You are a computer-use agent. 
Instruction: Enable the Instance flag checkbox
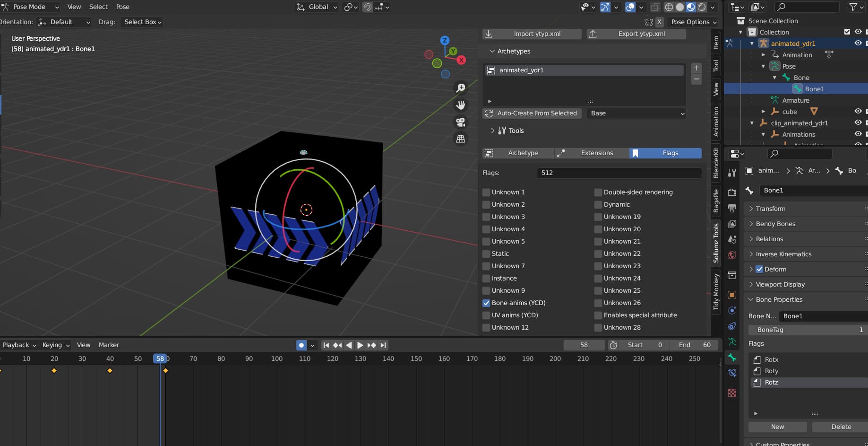(x=486, y=279)
